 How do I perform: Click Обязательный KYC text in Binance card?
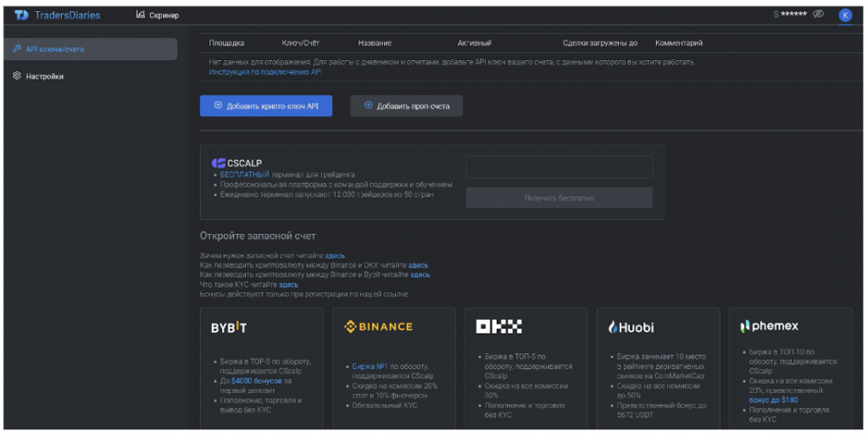(x=385, y=406)
